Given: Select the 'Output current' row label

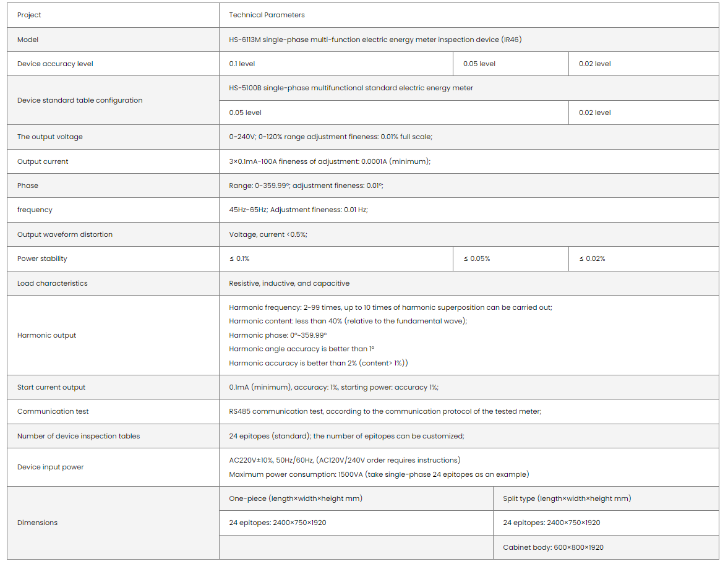Looking at the screenshot, I should pos(43,161).
